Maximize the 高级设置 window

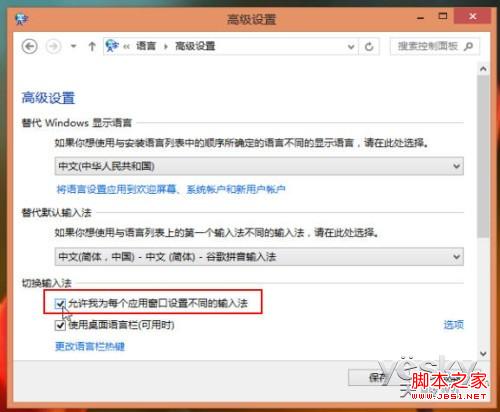[x=443, y=16]
